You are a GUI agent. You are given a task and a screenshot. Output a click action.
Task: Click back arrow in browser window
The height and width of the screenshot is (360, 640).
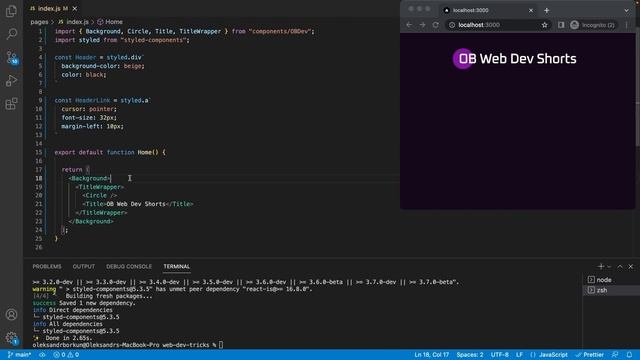click(409, 25)
